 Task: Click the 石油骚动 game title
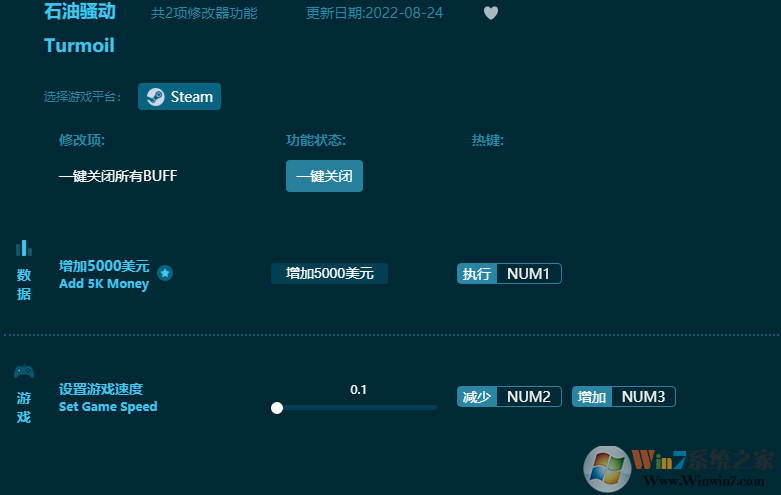click(x=80, y=11)
